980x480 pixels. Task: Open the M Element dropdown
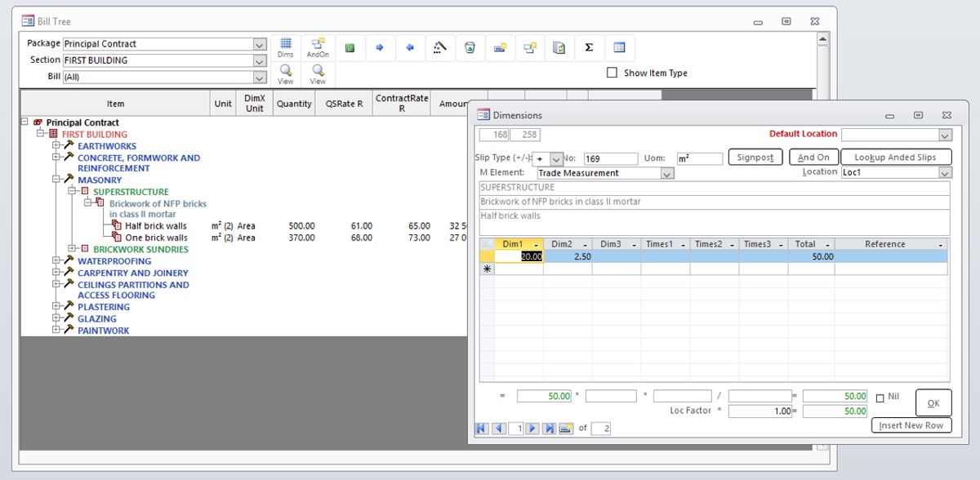[667, 173]
